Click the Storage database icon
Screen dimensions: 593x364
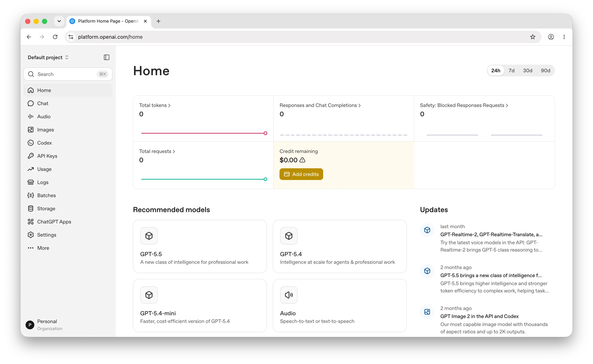coord(30,209)
